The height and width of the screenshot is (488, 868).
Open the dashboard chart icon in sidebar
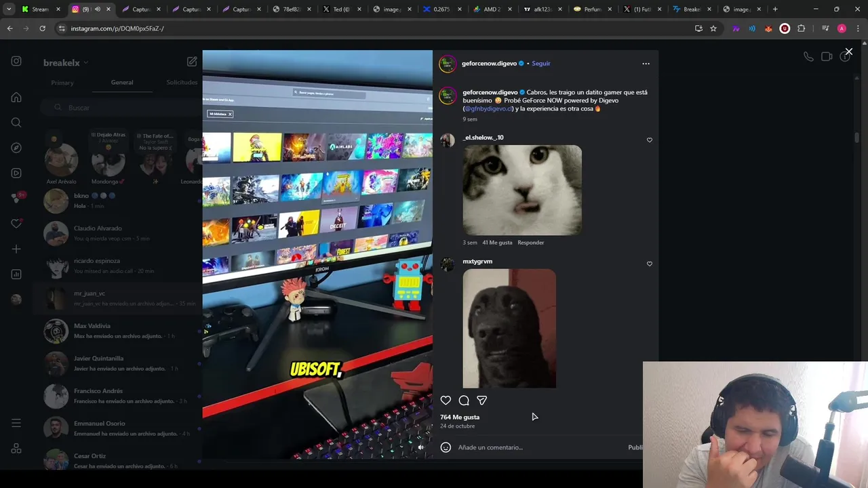click(16, 274)
